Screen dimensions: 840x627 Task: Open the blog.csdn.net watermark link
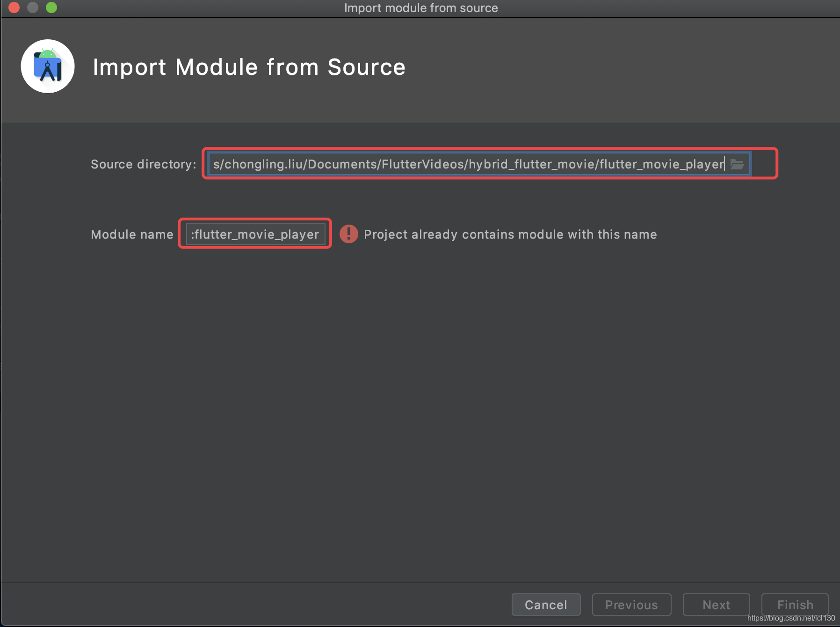(790, 618)
